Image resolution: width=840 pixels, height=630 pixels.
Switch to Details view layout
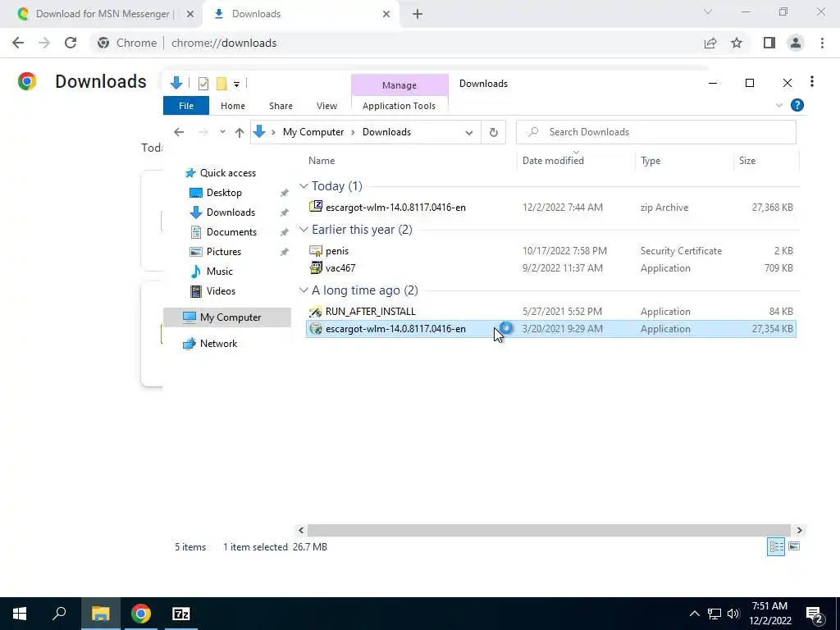(776, 546)
